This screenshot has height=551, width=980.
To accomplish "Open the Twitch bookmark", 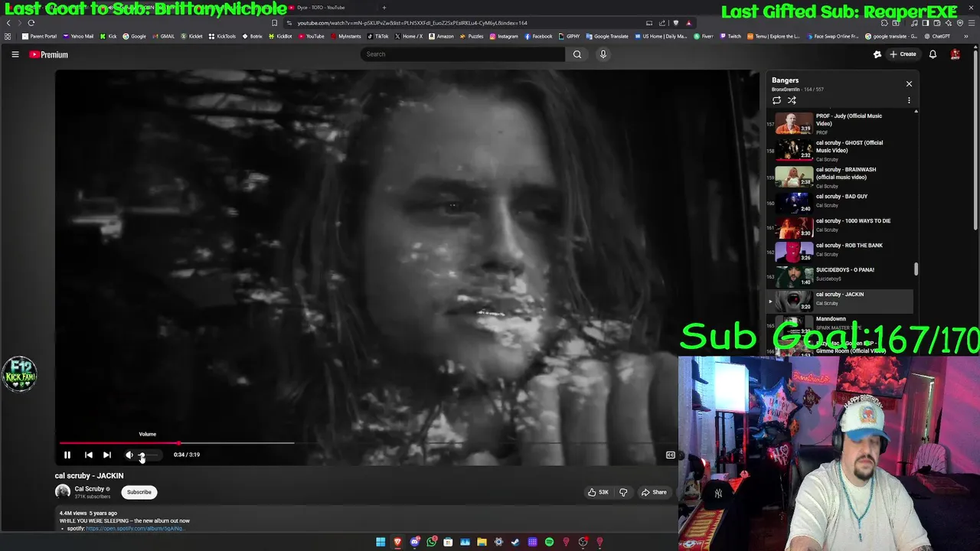I will click(x=730, y=36).
